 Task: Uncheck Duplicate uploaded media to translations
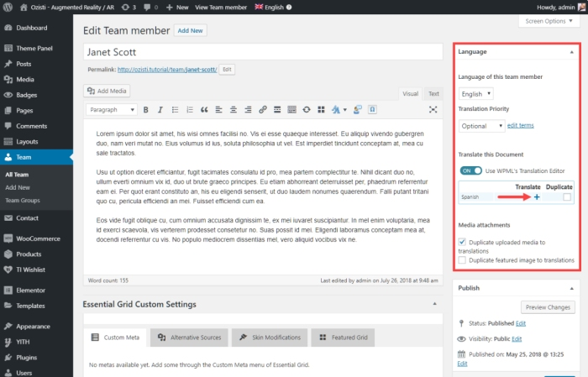click(x=464, y=242)
